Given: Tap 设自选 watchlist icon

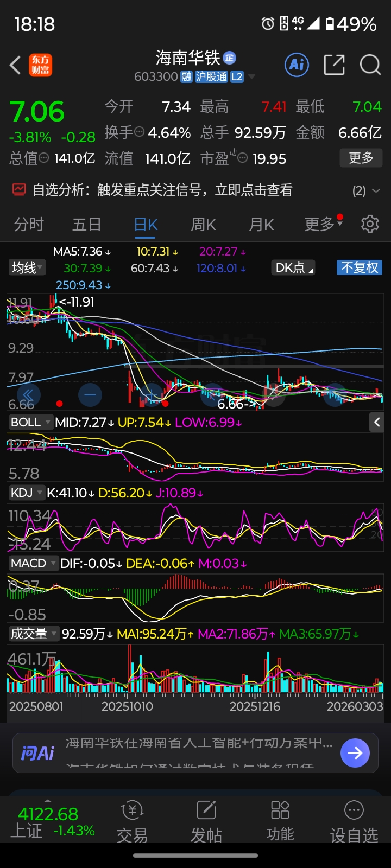Looking at the screenshot, I should pos(354,822).
